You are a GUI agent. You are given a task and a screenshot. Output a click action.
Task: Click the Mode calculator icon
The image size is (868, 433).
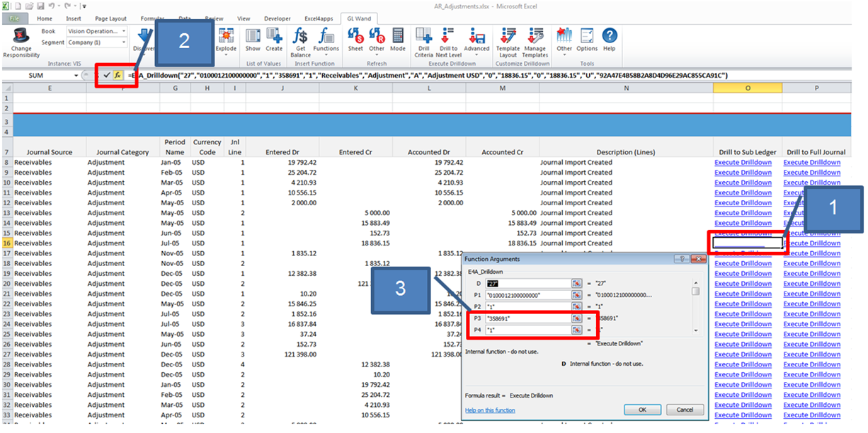[x=398, y=35]
